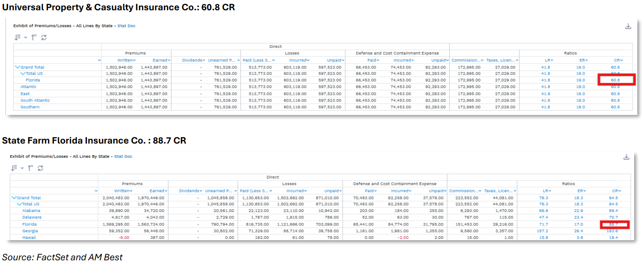Click the download icon for the State Farm exhibit
This screenshot has width=644, height=263.
point(626,157)
